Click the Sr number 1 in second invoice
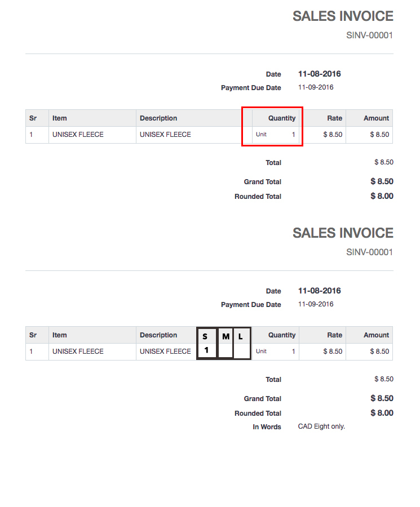 click(x=31, y=352)
